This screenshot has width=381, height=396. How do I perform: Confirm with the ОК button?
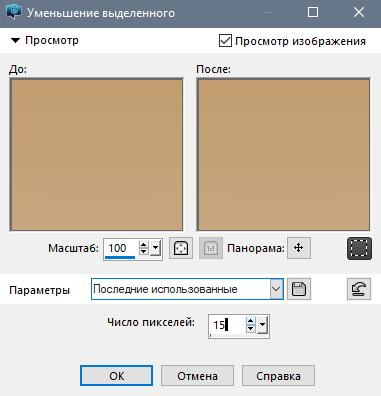116,376
